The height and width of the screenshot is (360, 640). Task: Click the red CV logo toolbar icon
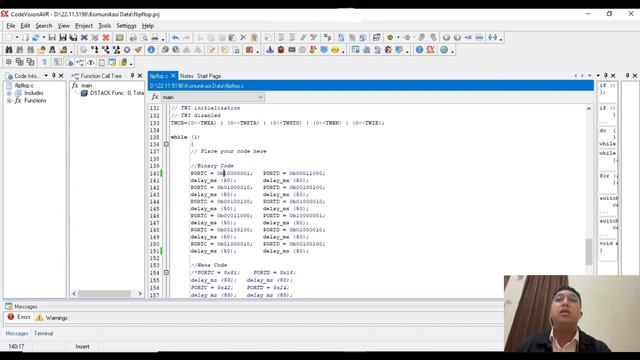coord(430,50)
